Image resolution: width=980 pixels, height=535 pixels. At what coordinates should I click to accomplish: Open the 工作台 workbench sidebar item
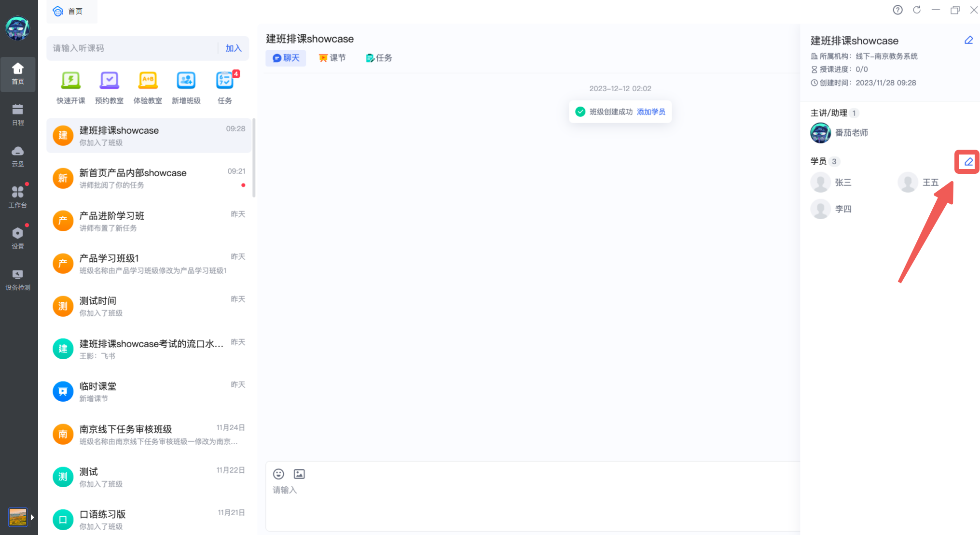(x=18, y=197)
